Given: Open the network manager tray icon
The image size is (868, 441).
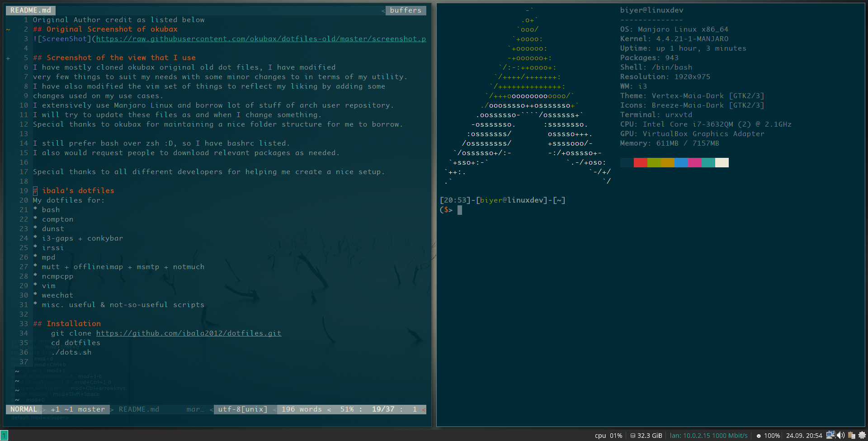Looking at the screenshot, I should point(830,435).
